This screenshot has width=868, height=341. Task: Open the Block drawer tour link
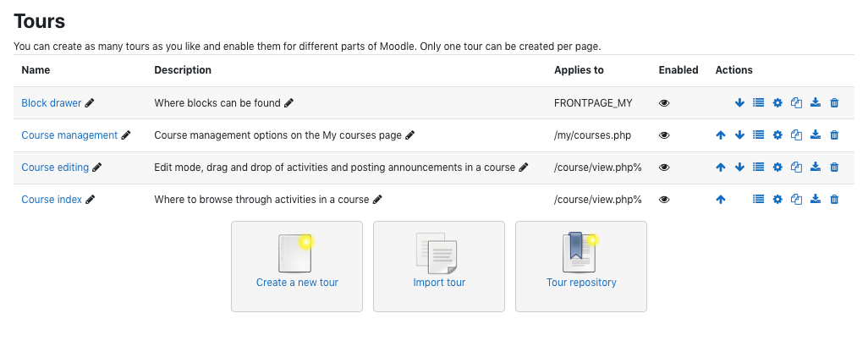point(52,103)
